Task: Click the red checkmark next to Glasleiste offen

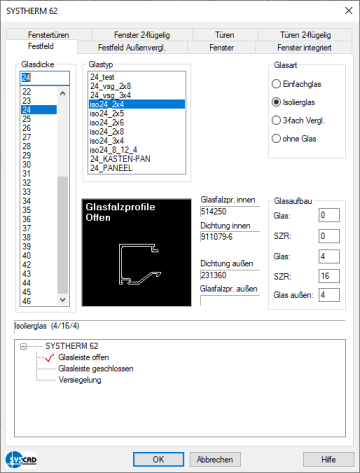Action: pos(49,358)
